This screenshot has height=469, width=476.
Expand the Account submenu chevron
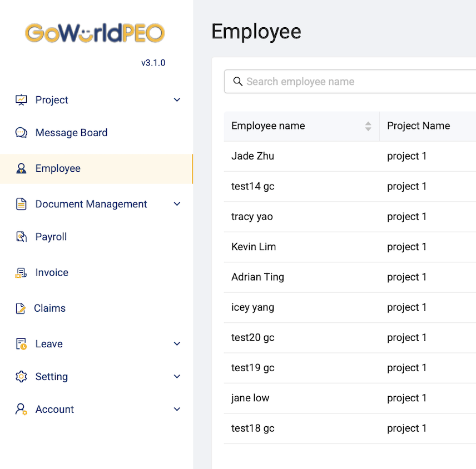click(177, 410)
